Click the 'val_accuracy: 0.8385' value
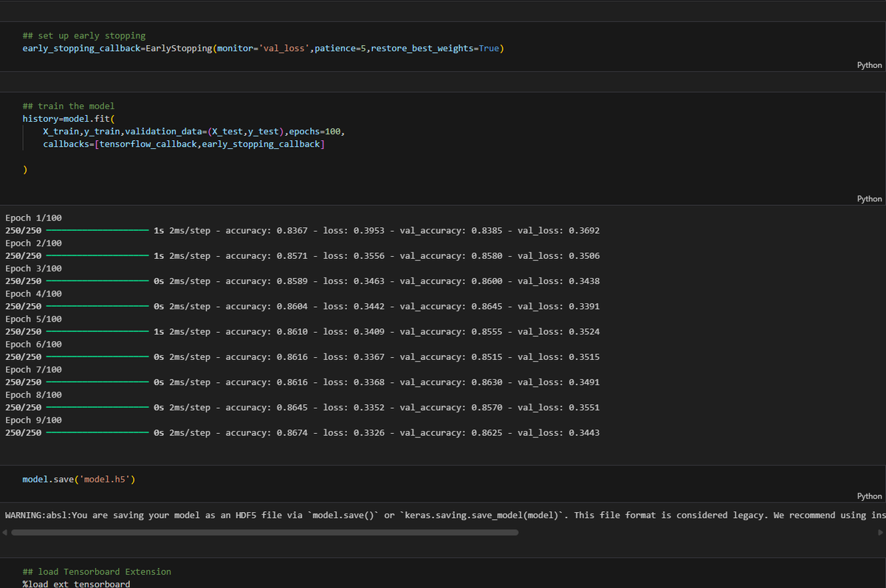 [451, 231]
